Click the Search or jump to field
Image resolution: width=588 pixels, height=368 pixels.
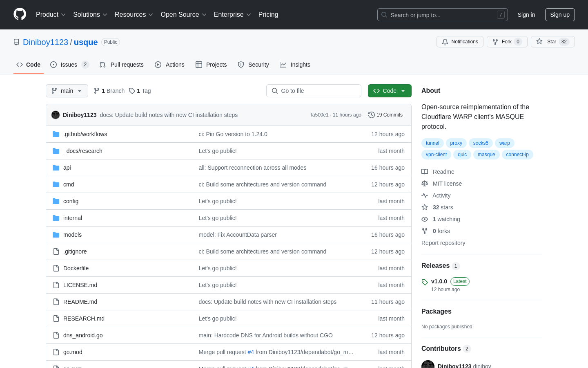(x=443, y=15)
